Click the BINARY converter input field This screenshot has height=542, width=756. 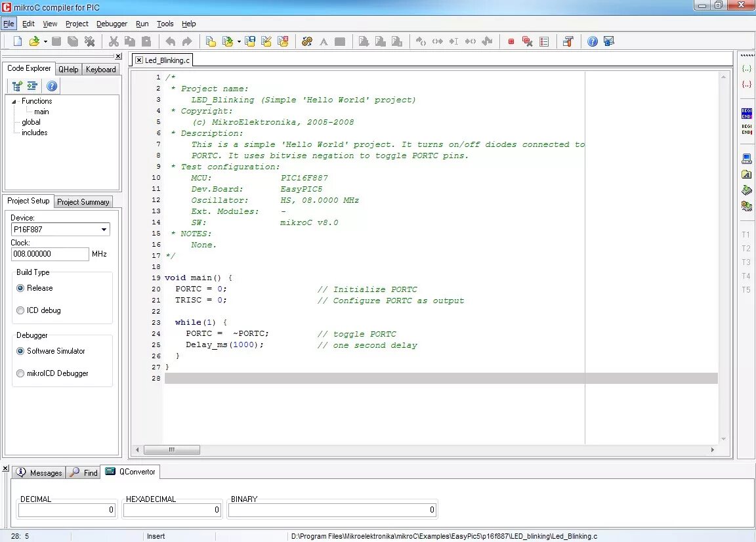tap(332, 510)
